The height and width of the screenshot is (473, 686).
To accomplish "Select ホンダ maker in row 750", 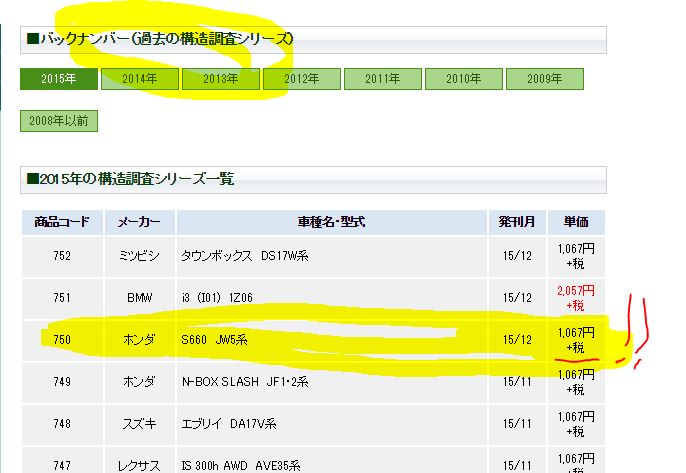I will (x=140, y=340).
